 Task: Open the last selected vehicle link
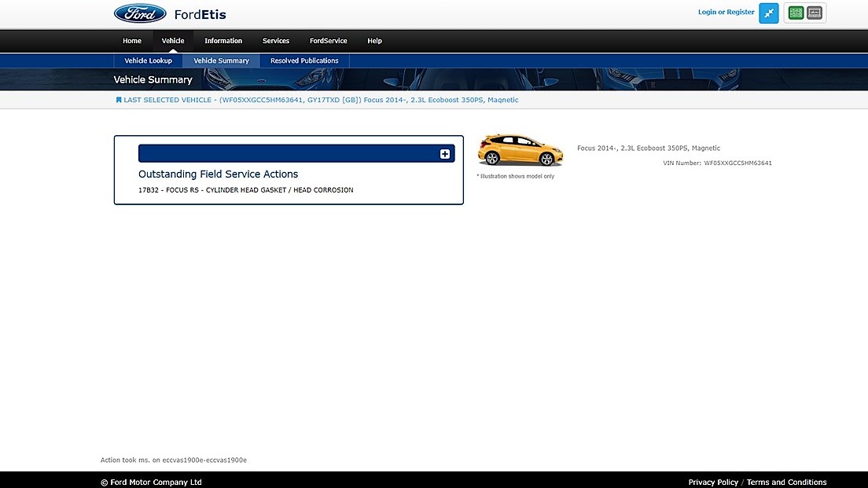pos(321,100)
